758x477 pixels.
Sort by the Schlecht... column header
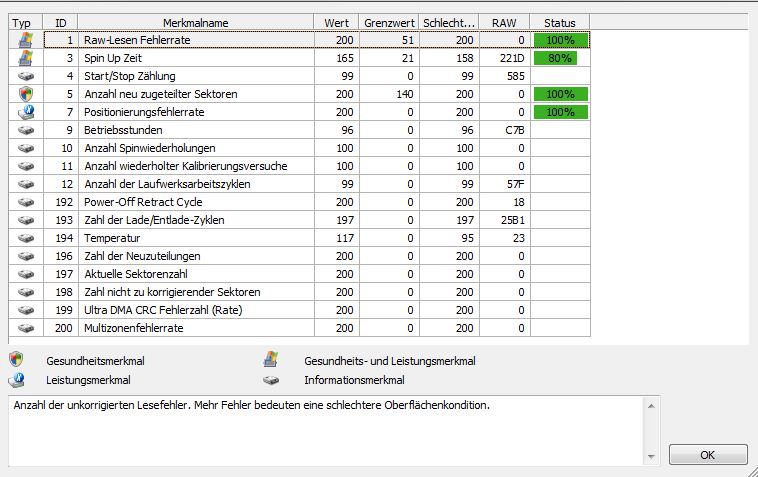click(x=449, y=23)
